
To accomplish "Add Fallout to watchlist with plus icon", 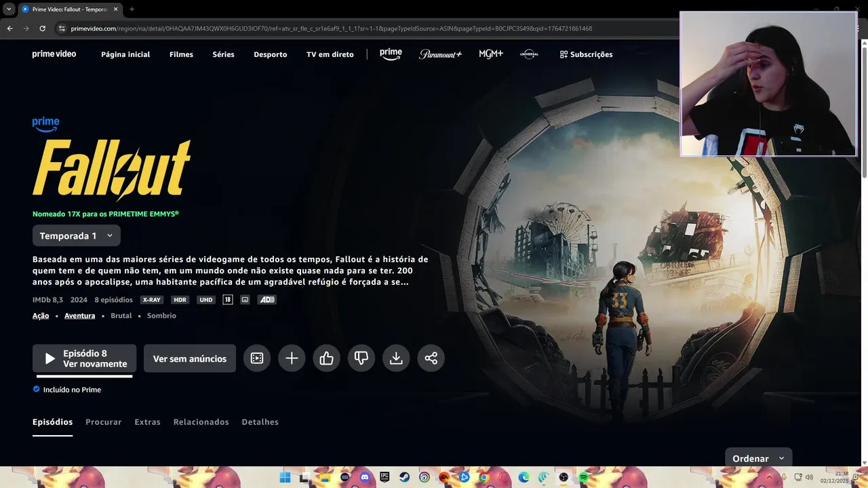I will [x=292, y=359].
